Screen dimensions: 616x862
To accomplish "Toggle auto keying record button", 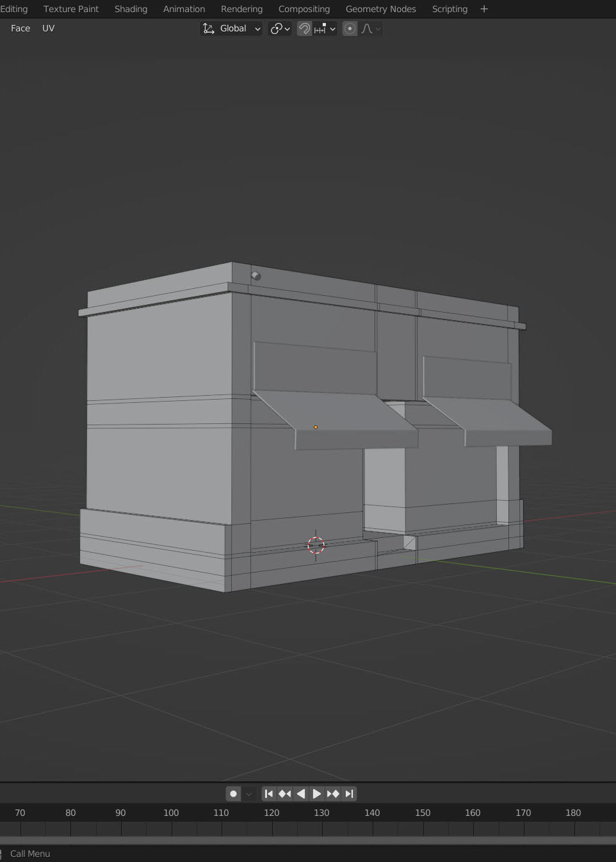I will tap(233, 793).
